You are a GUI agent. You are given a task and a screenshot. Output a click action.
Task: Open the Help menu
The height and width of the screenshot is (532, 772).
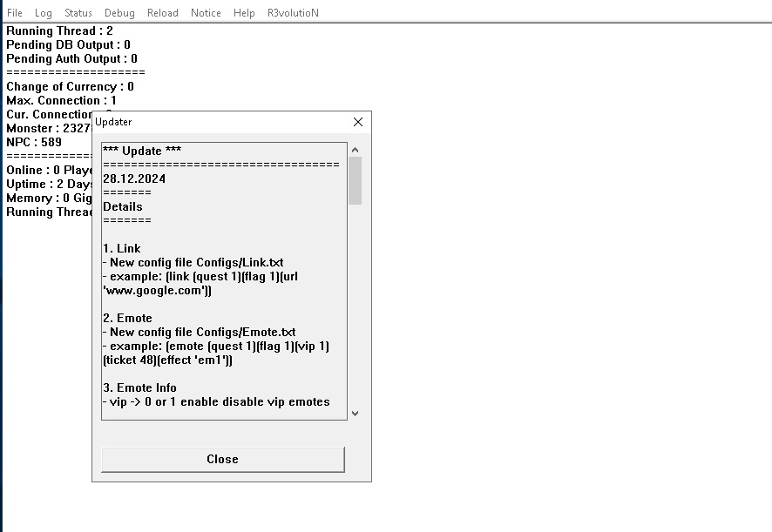245,13
